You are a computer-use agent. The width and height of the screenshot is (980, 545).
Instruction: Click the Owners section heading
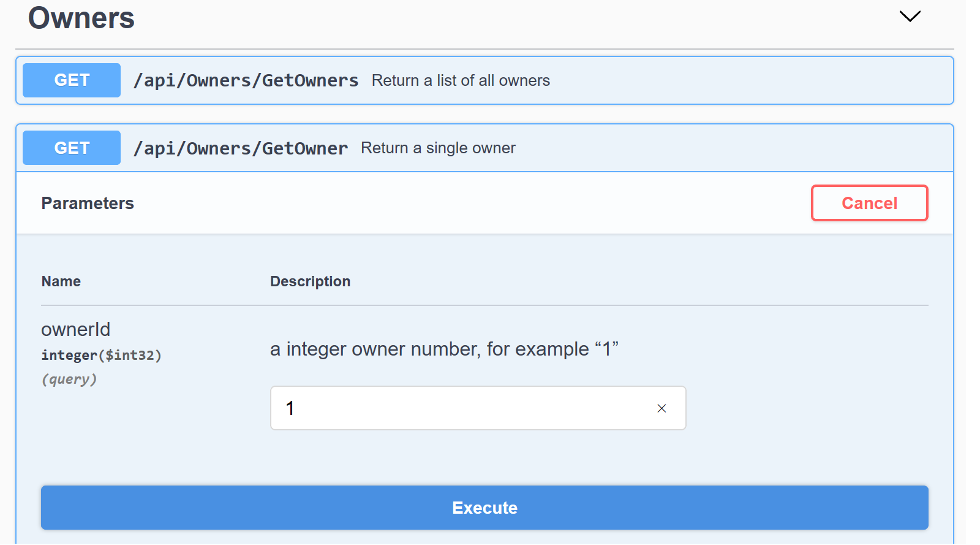click(x=81, y=18)
